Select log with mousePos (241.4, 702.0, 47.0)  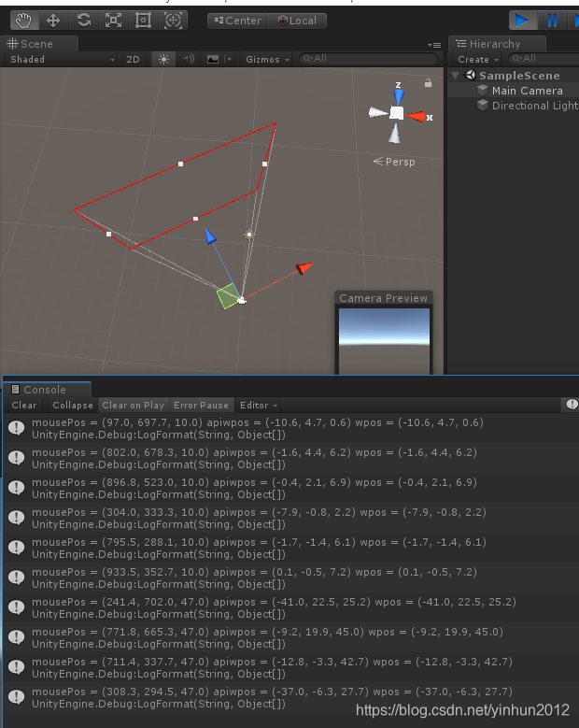click(x=290, y=607)
